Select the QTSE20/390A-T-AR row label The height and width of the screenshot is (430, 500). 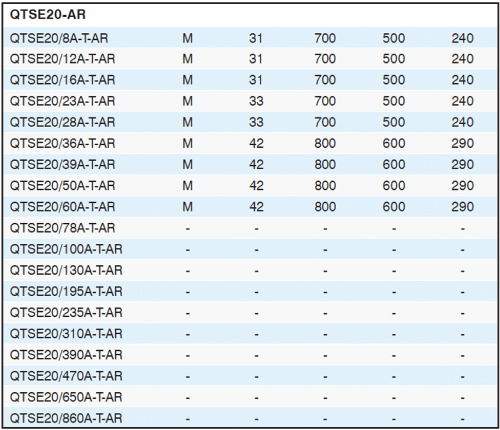pyautogui.click(x=66, y=355)
